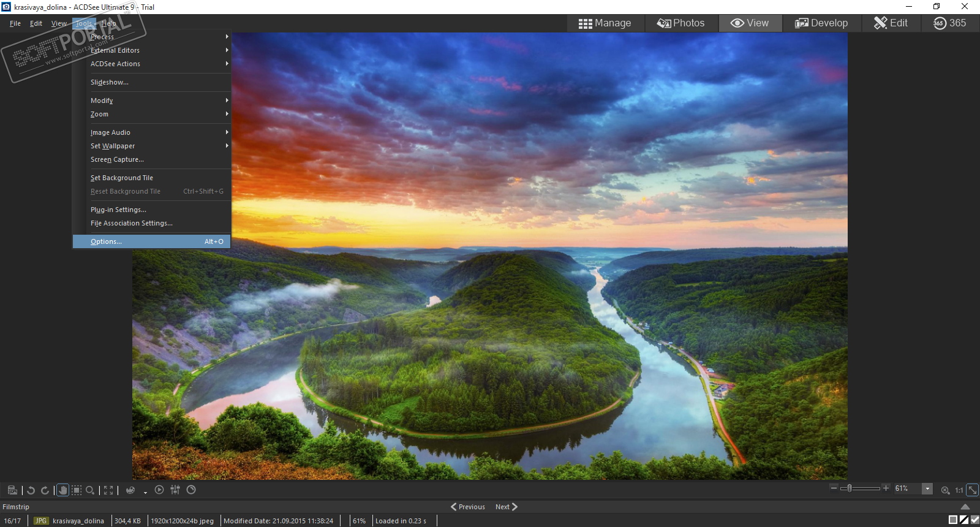Screen dimensions: 980x527
Task: Switch to Edit mode
Action: coord(891,23)
